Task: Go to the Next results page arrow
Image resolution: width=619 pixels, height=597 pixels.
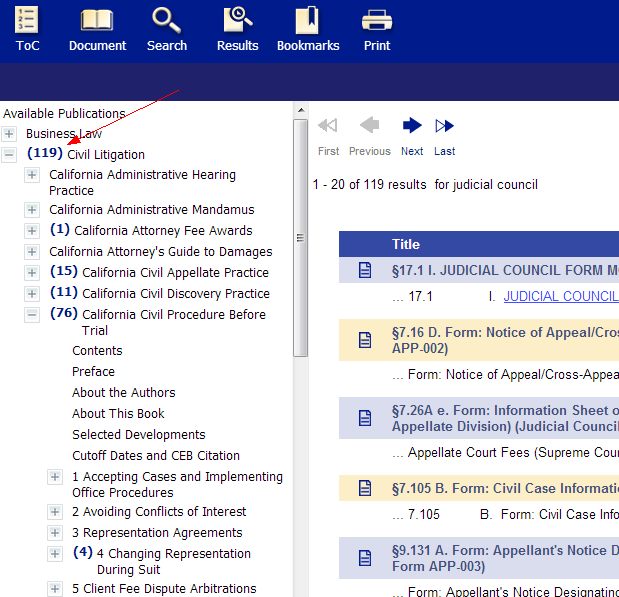Action: [412, 125]
